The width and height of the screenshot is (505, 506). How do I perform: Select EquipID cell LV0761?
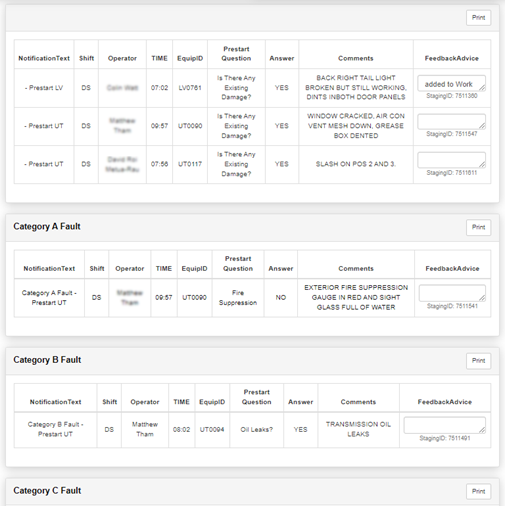[190, 88]
